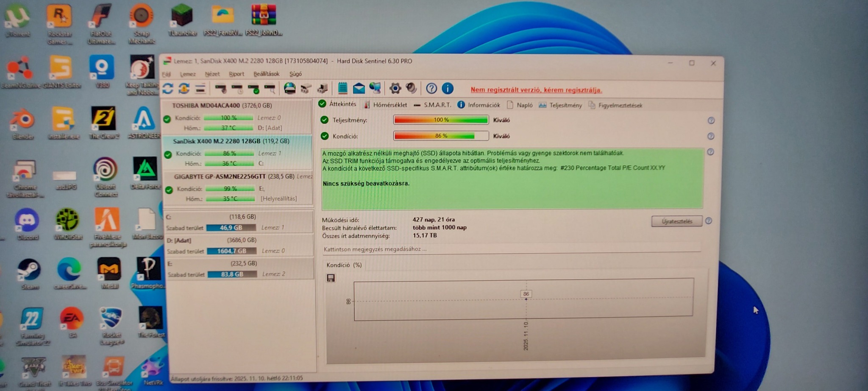Click the speaker sound toolbar icon

411,88
